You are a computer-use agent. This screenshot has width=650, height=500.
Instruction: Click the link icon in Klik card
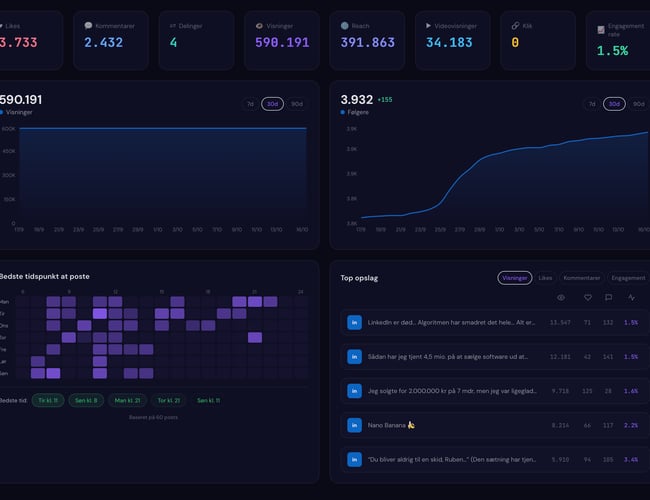515,26
